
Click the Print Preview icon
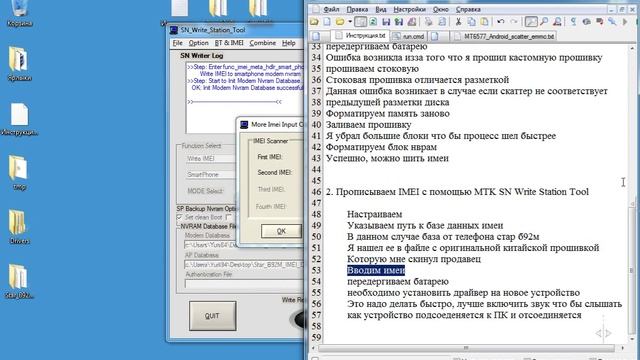click(442, 22)
